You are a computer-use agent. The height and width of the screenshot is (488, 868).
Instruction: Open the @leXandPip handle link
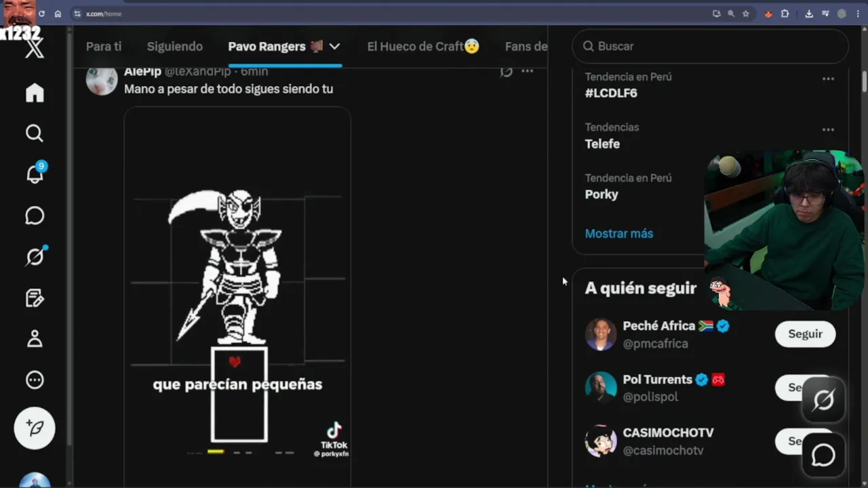(198, 72)
